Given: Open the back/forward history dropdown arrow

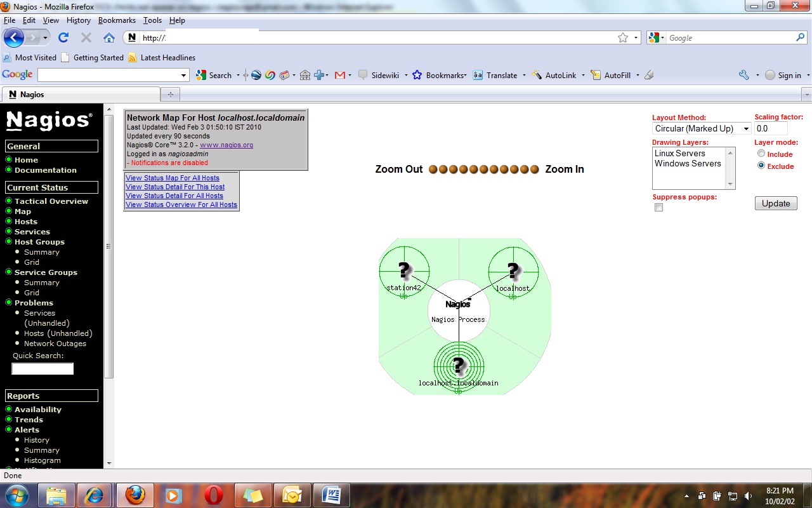Looking at the screenshot, I should 45,38.
